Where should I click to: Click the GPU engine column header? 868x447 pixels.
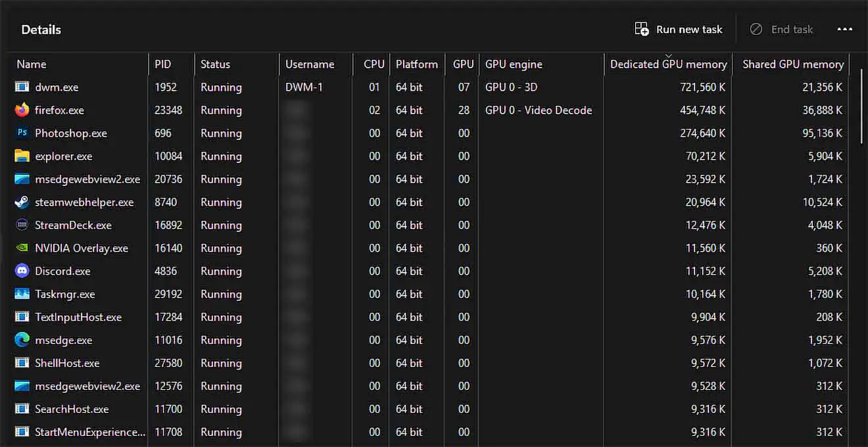(x=514, y=64)
